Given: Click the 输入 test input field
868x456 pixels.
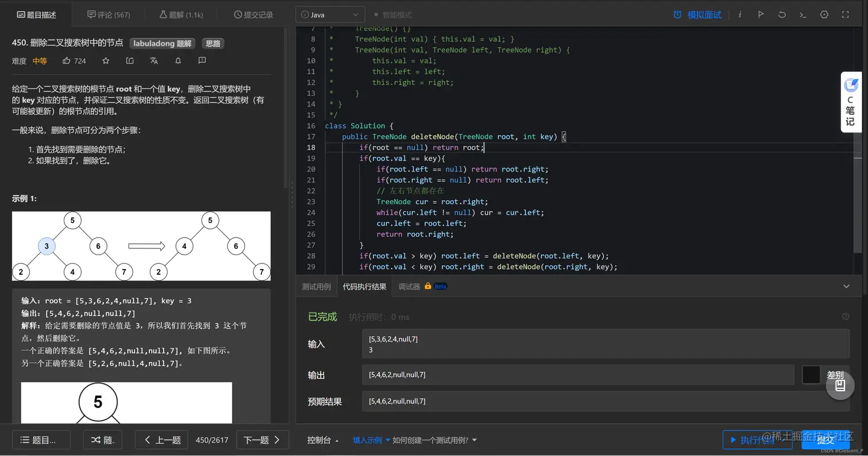Looking at the screenshot, I should [606, 344].
